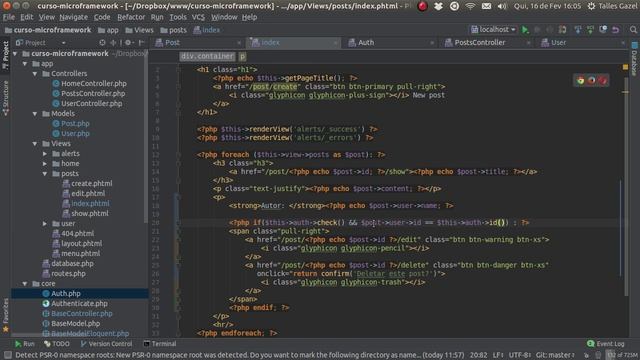Click scroll from source target icon
This screenshot has width=640, height=360.
pyautogui.click(x=102, y=42)
